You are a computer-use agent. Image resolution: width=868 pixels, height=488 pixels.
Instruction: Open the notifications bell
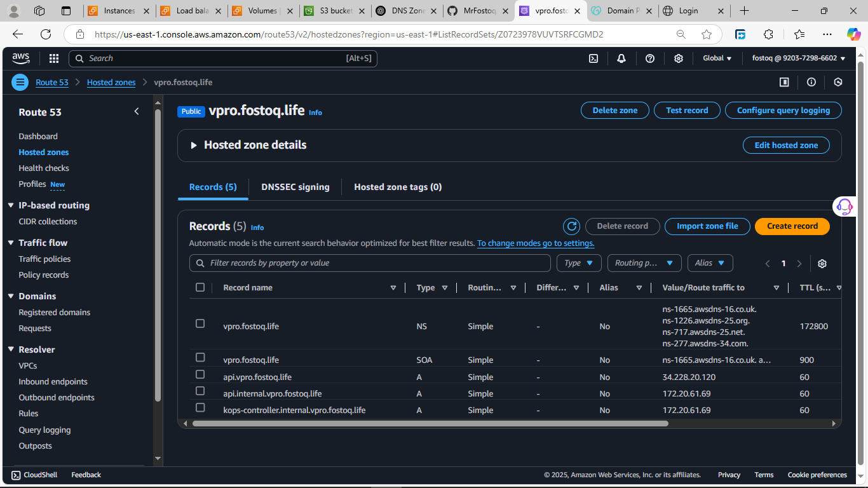[x=621, y=58]
